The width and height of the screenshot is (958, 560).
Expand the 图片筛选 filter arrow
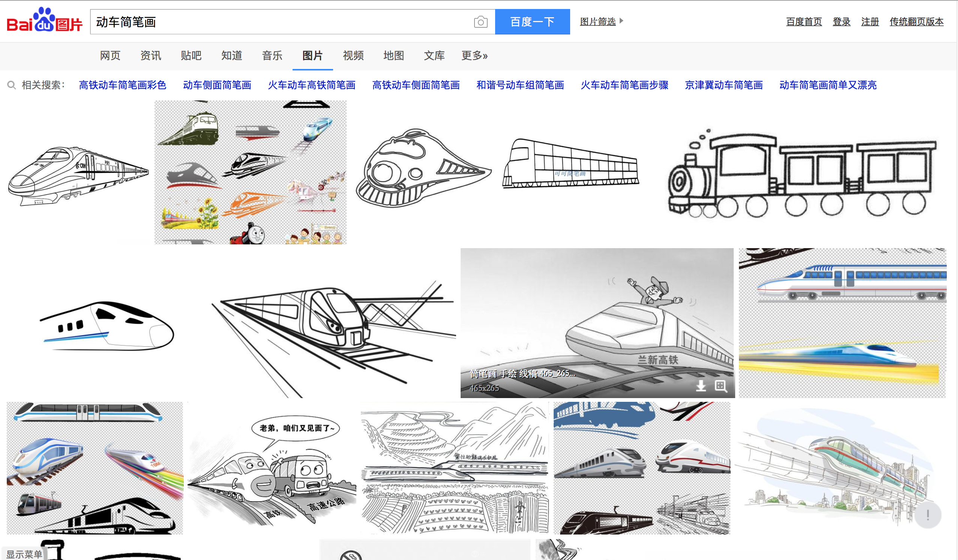point(621,21)
